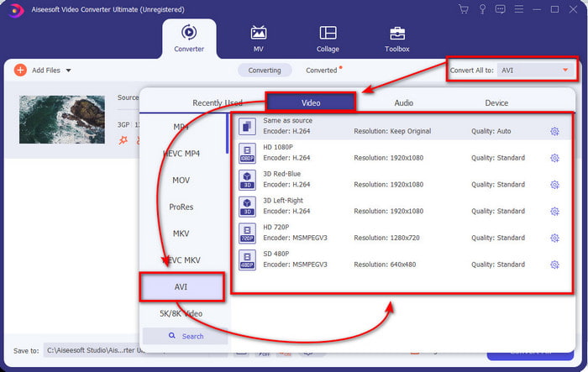Choose MOV in the format list
This screenshot has height=372, width=588.
coord(181,180)
